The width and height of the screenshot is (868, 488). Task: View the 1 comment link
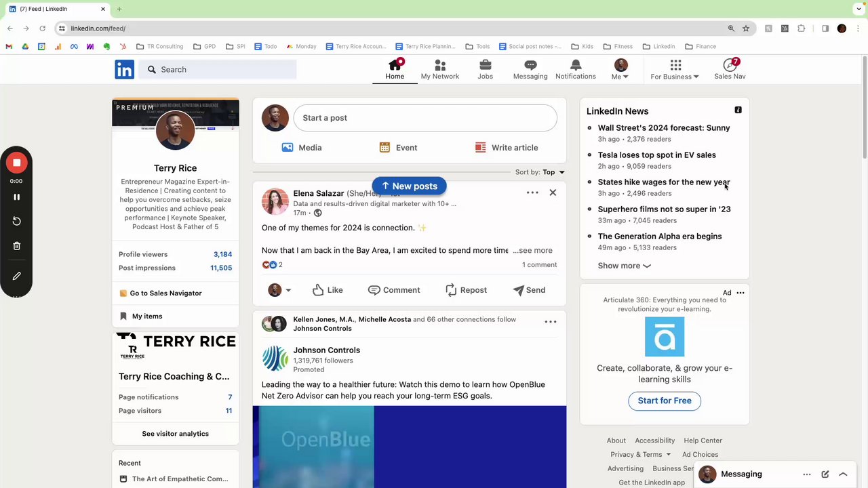click(539, 265)
